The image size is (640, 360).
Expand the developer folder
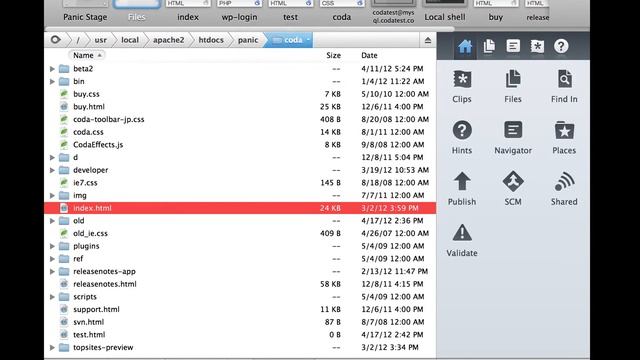click(x=52, y=170)
